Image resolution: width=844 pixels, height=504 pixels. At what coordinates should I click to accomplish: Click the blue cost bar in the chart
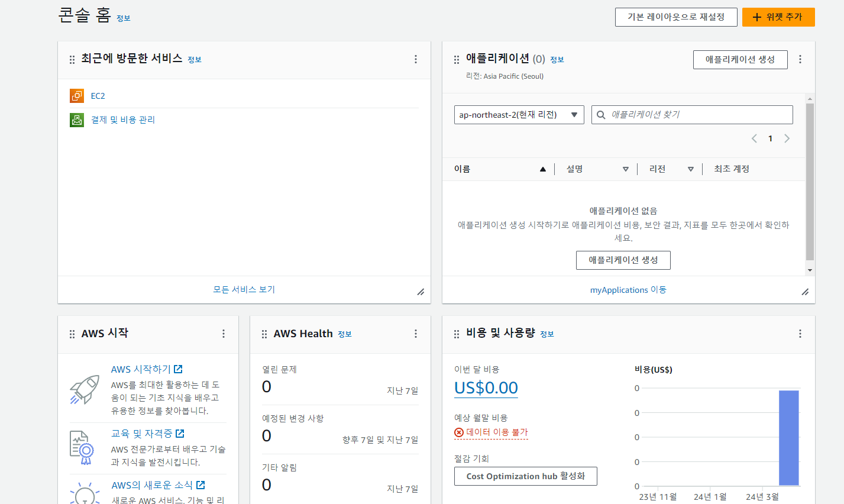[789, 438]
